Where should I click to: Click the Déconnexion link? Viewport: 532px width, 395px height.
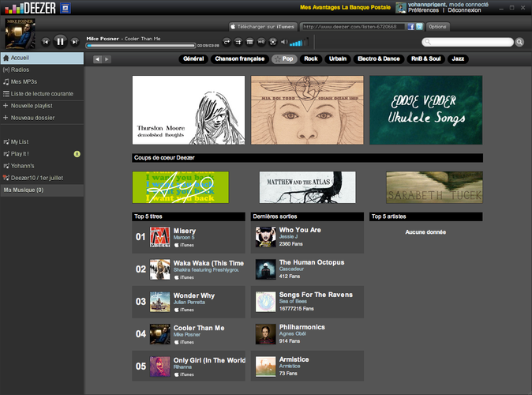(x=464, y=10)
